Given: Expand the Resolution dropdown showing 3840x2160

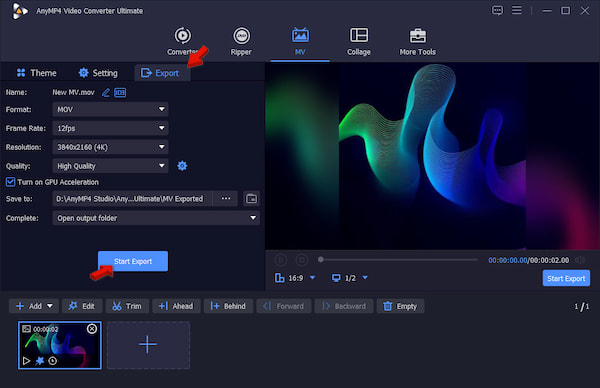Looking at the screenshot, I should coord(110,147).
